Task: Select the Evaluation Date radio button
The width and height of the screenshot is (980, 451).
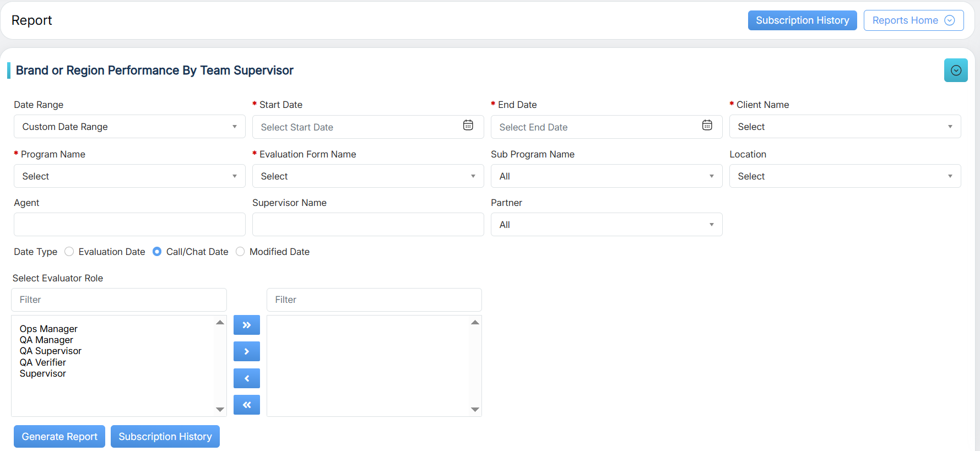Action: pyautogui.click(x=69, y=252)
